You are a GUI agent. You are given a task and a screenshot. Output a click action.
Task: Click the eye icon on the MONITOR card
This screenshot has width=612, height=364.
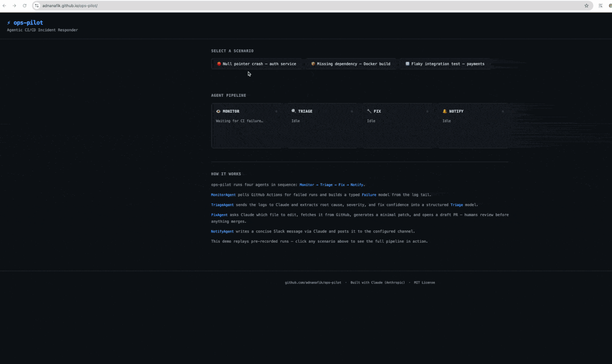[x=218, y=111]
